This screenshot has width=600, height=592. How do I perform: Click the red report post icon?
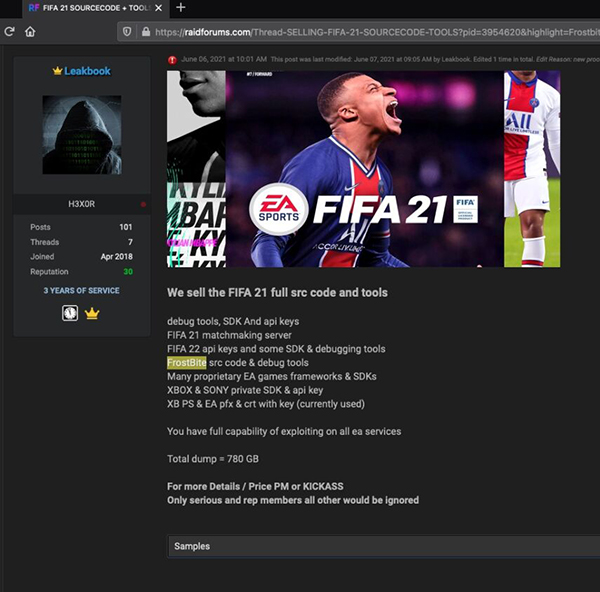click(x=172, y=60)
